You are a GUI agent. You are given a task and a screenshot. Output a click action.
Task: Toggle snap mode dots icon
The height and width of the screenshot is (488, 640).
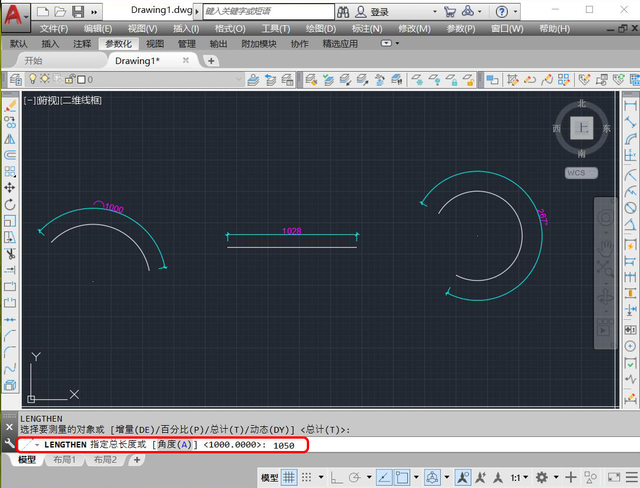307,477
